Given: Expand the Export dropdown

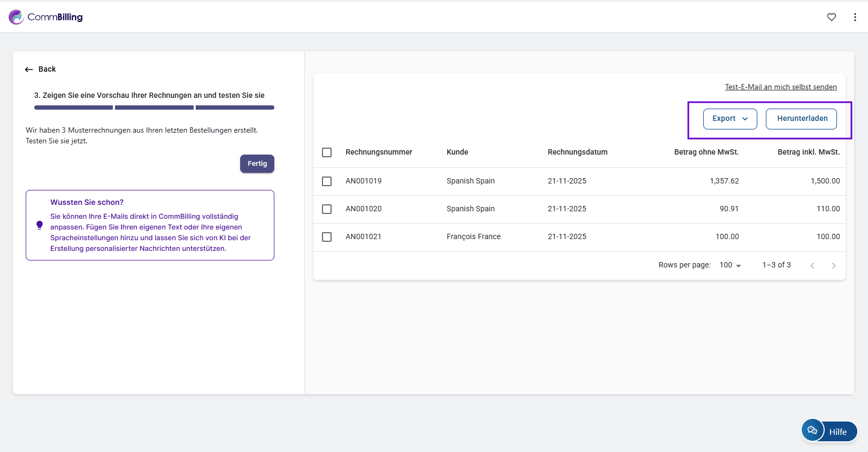Looking at the screenshot, I should click(729, 119).
